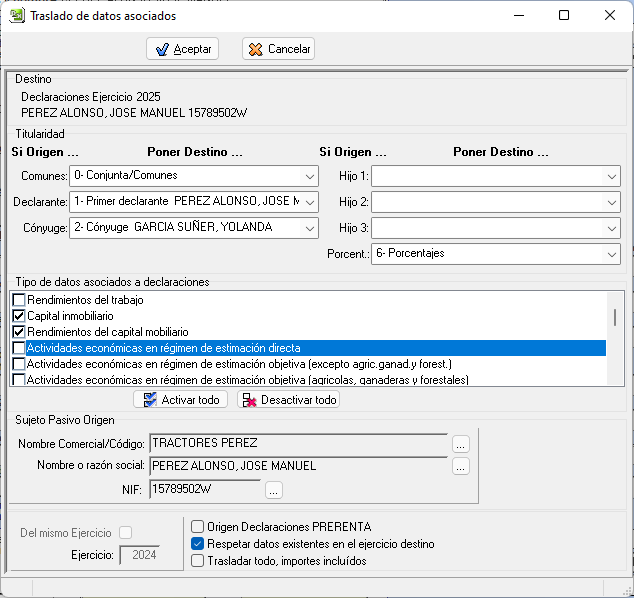Select Actividades económicas en régimen de estimación directa
Viewport: 634px width, 598px height.
(163, 348)
